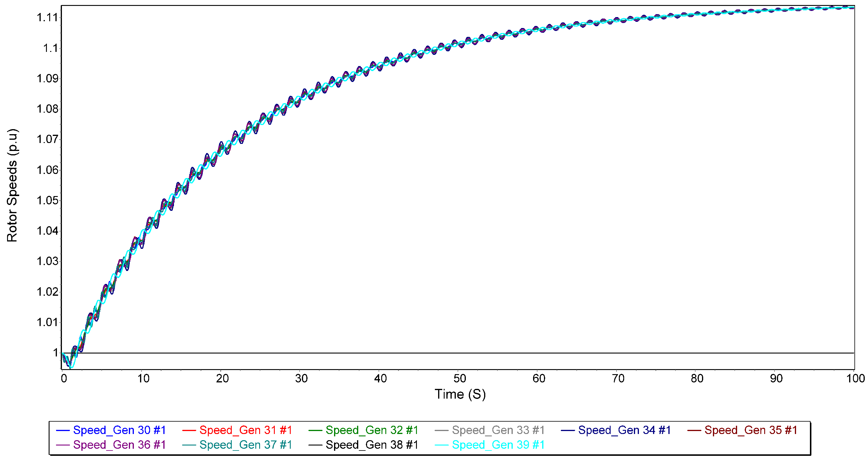
Task: Click the 0 tick label on time axis
Action: click(64, 379)
